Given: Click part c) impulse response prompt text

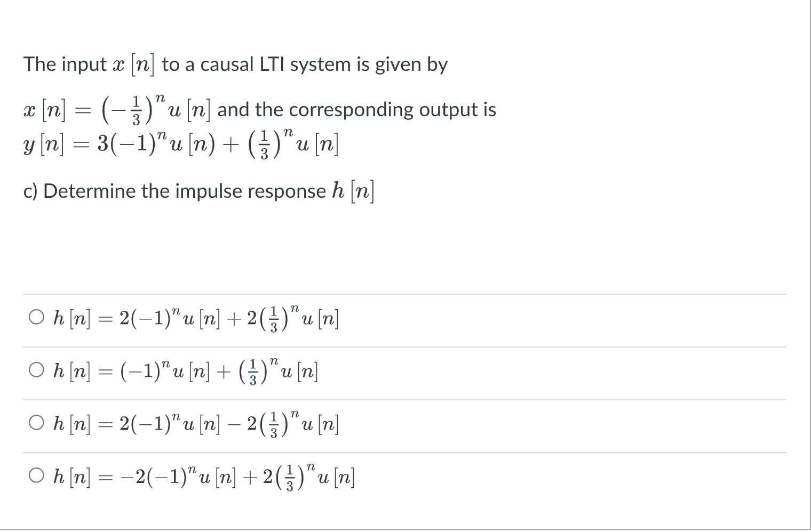Looking at the screenshot, I should (x=197, y=190).
